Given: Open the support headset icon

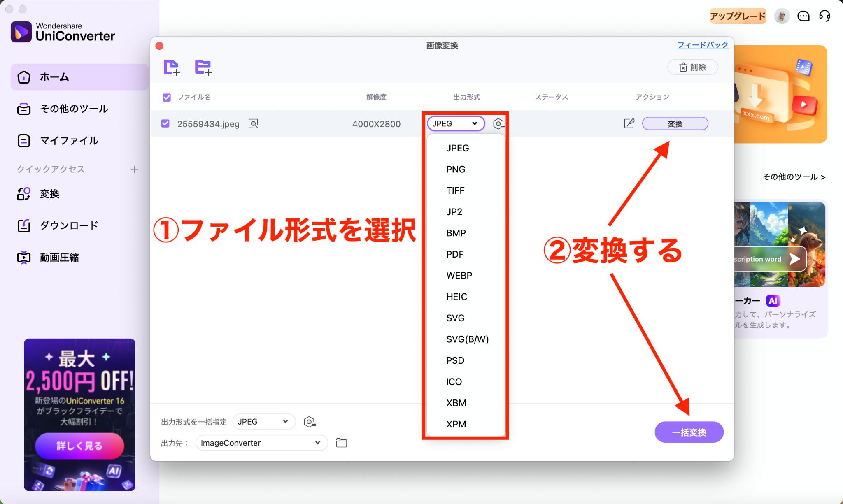Looking at the screenshot, I should (x=824, y=16).
